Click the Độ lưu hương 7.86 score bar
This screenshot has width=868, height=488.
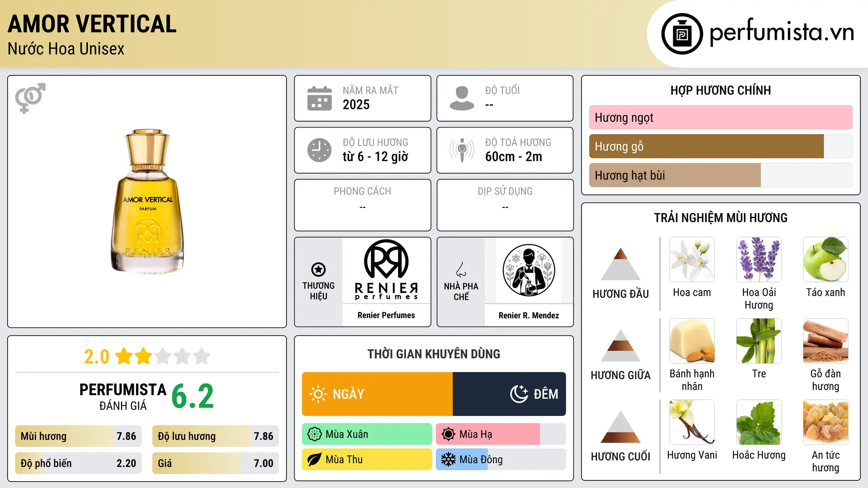pyautogui.click(x=216, y=436)
